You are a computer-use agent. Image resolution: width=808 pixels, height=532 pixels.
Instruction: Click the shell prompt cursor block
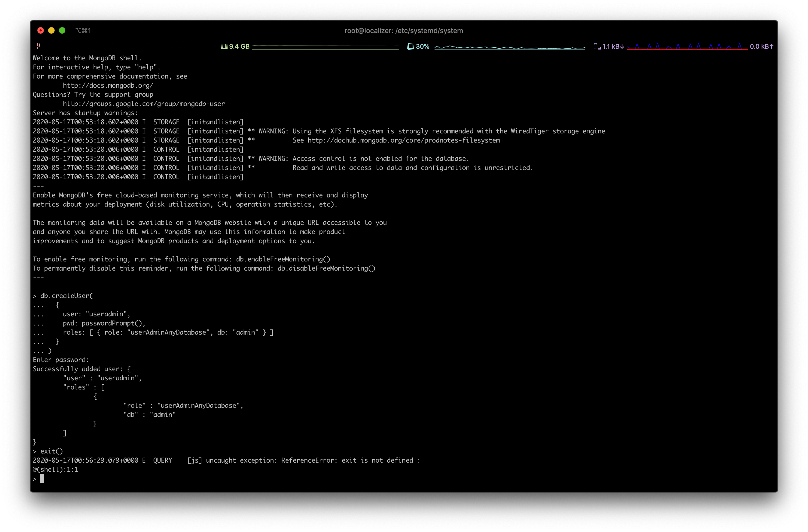[42, 479]
